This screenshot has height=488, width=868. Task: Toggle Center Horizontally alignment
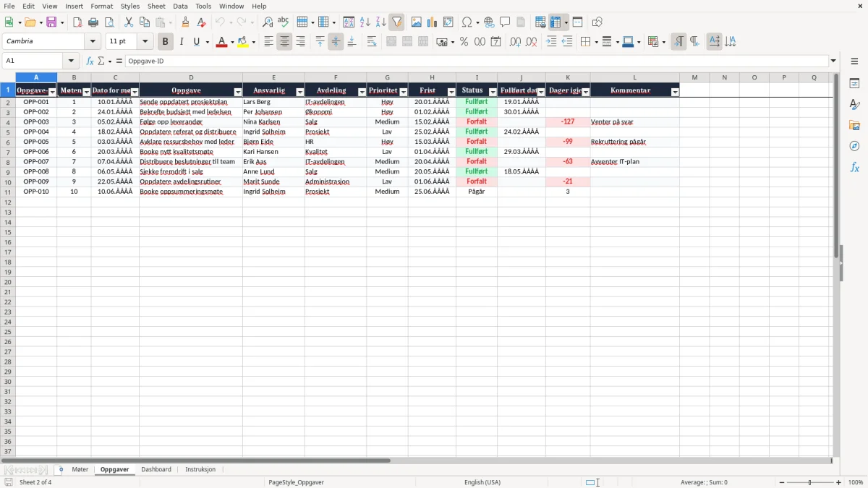(x=284, y=42)
